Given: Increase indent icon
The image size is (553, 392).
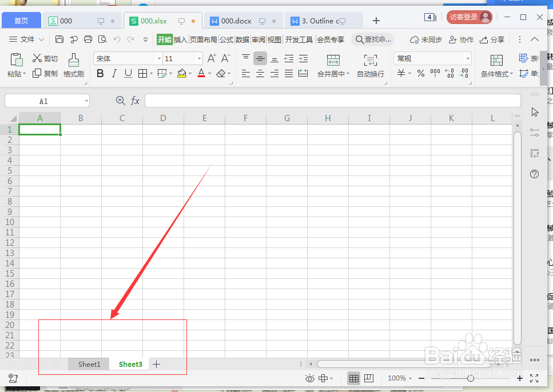Looking at the screenshot, I should [303, 58].
